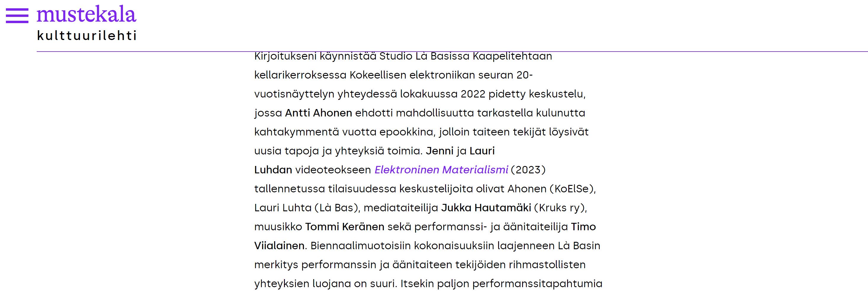Click the bold name Viialainen

point(279,245)
